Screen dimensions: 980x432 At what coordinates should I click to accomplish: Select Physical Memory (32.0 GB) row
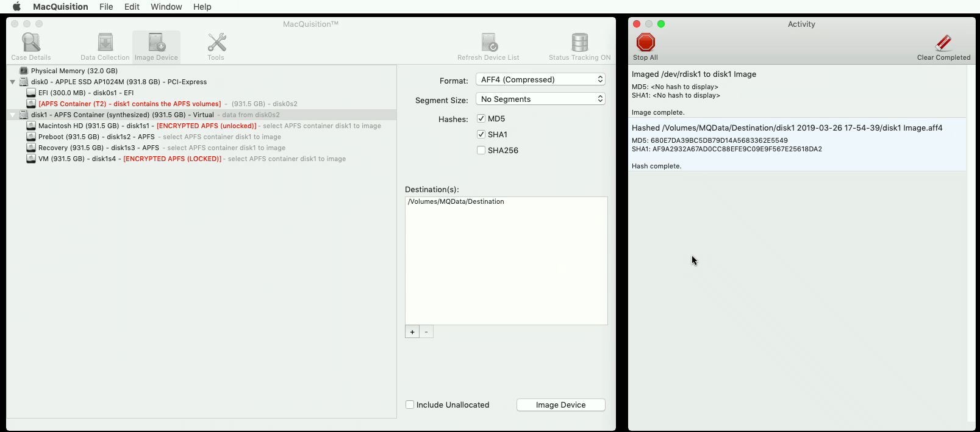[201, 71]
